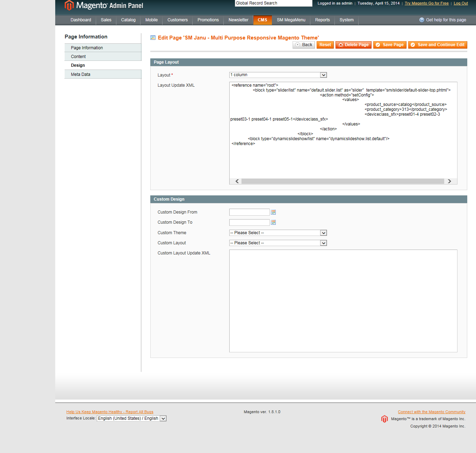Open Help Us Keep Magento Healthy link
476x453 pixels.
click(110, 412)
